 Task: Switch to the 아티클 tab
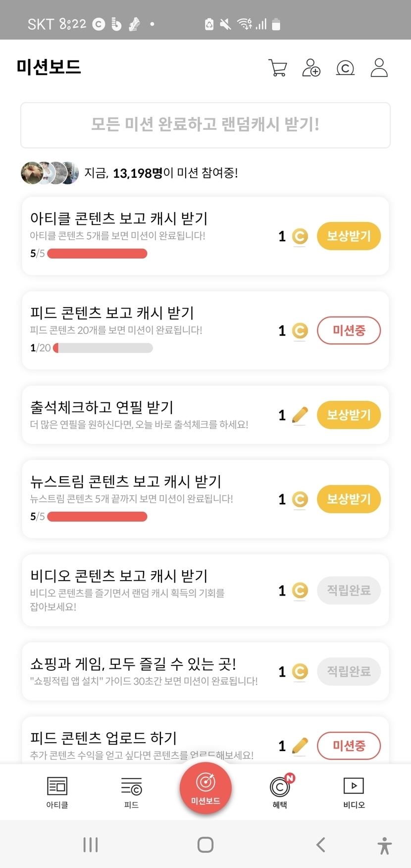pos(57,792)
